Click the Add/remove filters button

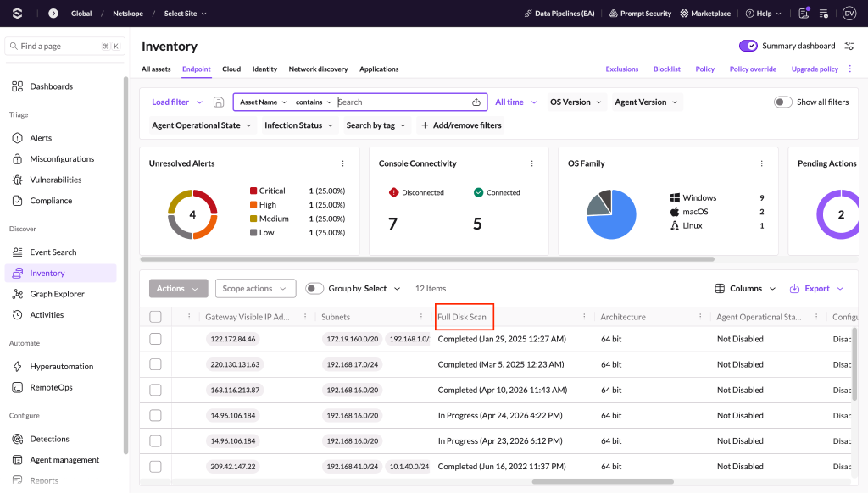461,125
